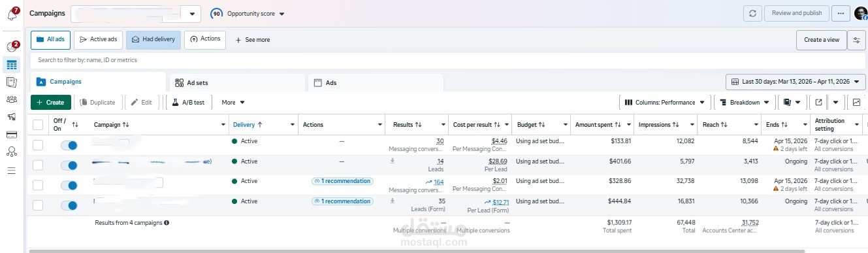Click the download icon in the Leads (Form) row
Image resolution: width=868 pixels, height=253 pixels.
(393, 201)
